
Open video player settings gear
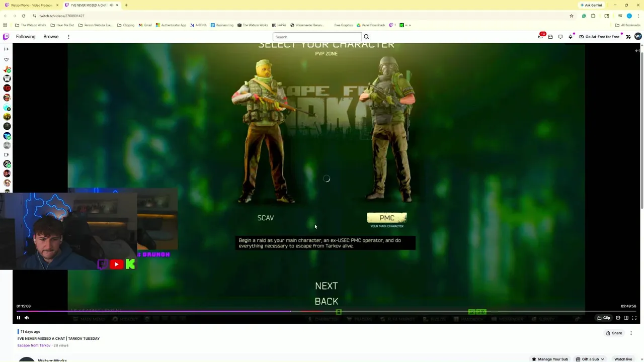tap(618, 318)
